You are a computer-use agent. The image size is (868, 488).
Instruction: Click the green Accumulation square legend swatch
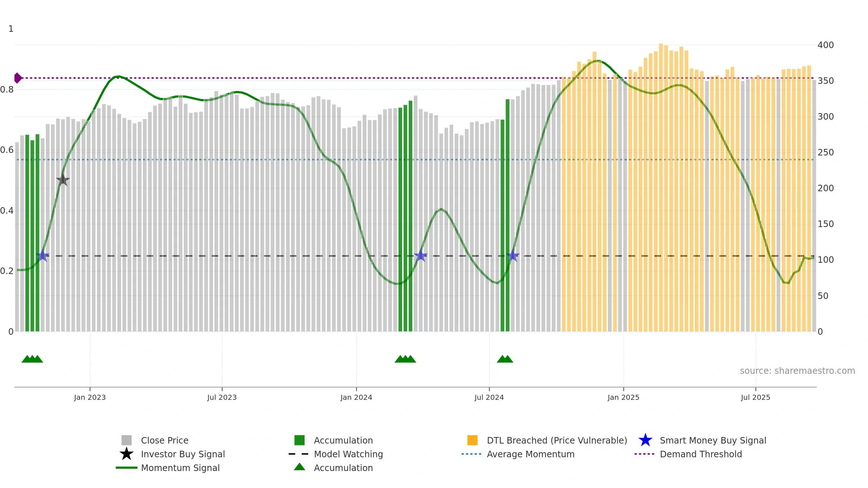tap(299, 440)
